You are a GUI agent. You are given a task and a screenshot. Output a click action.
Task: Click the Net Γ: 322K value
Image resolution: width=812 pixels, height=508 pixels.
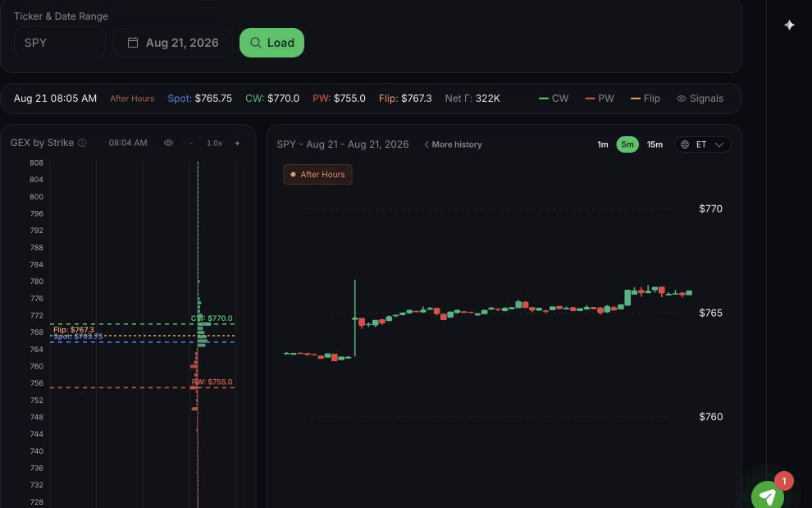click(x=472, y=98)
